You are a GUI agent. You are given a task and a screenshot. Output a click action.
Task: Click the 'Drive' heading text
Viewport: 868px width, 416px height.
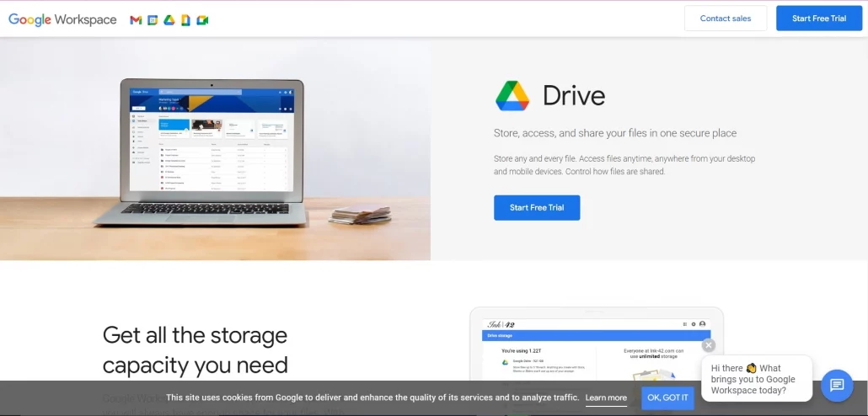574,96
